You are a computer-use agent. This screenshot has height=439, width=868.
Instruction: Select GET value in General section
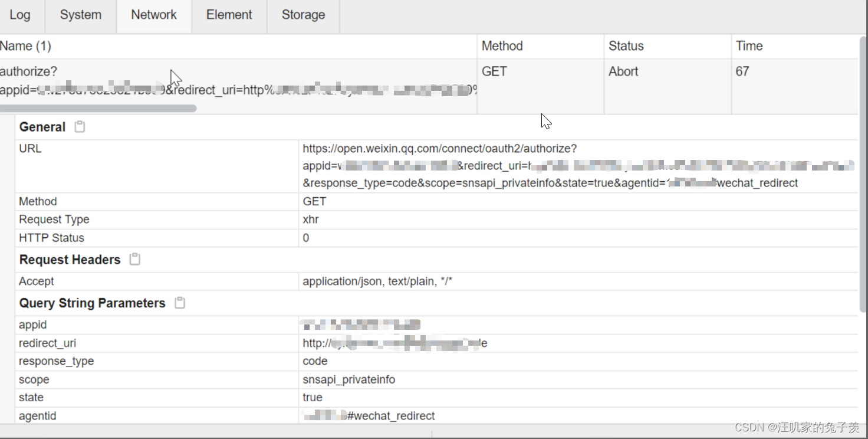[x=314, y=202]
